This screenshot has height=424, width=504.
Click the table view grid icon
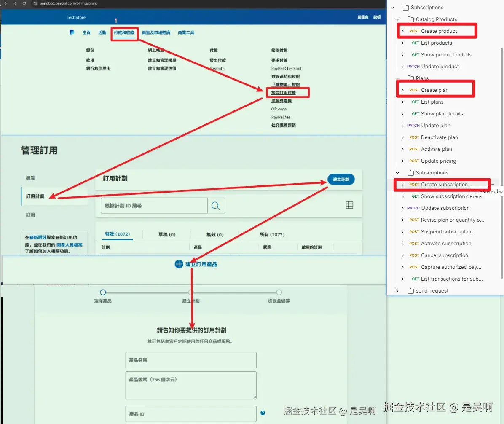pos(349,205)
